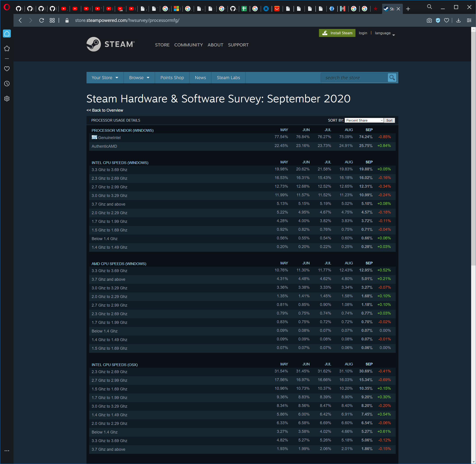Open the COMMUNITY menu
This screenshot has width=476, height=464.
tap(188, 45)
